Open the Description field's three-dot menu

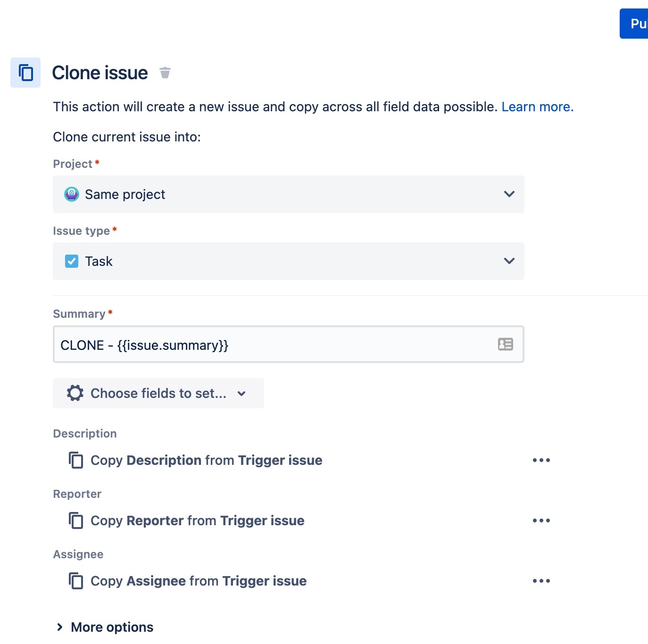pyautogui.click(x=541, y=460)
